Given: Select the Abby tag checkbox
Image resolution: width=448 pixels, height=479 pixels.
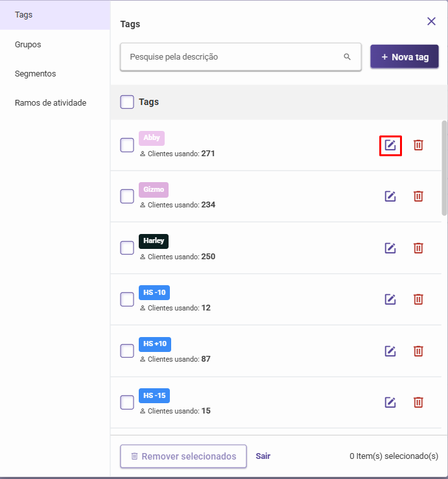Looking at the screenshot, I should 127,145.
